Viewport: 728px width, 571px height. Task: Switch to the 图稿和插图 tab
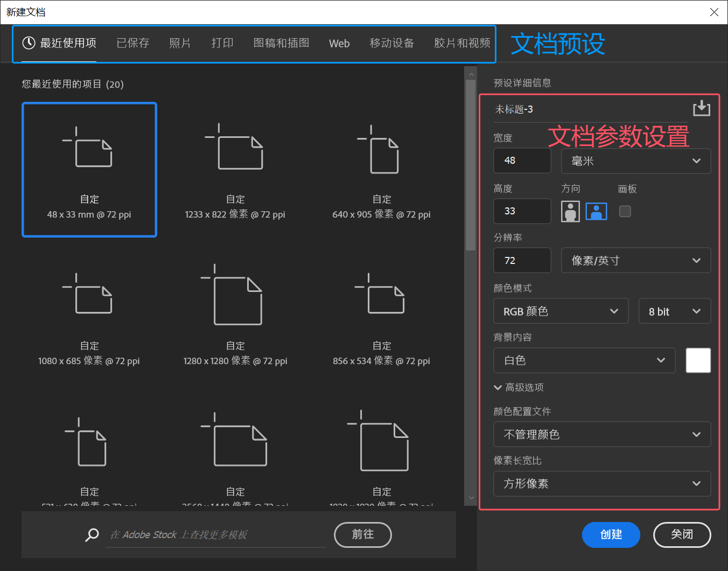(x=282, y=43)
